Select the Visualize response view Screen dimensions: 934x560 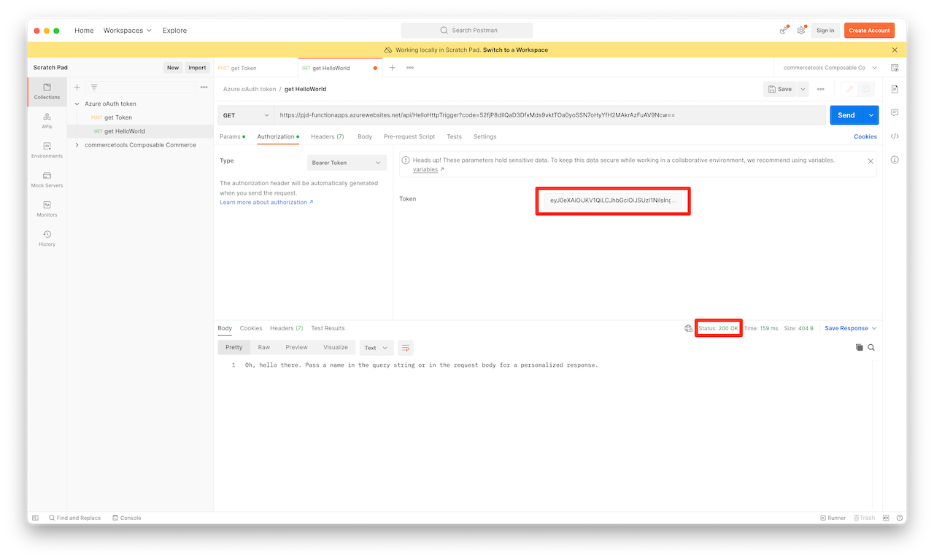(x=336, y=347)
